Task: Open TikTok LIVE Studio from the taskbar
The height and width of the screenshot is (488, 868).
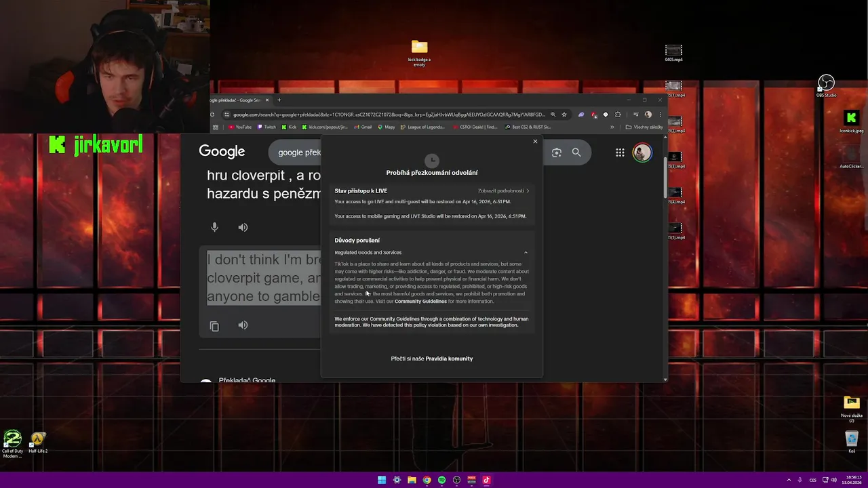Action: click(x=486, y=480)
